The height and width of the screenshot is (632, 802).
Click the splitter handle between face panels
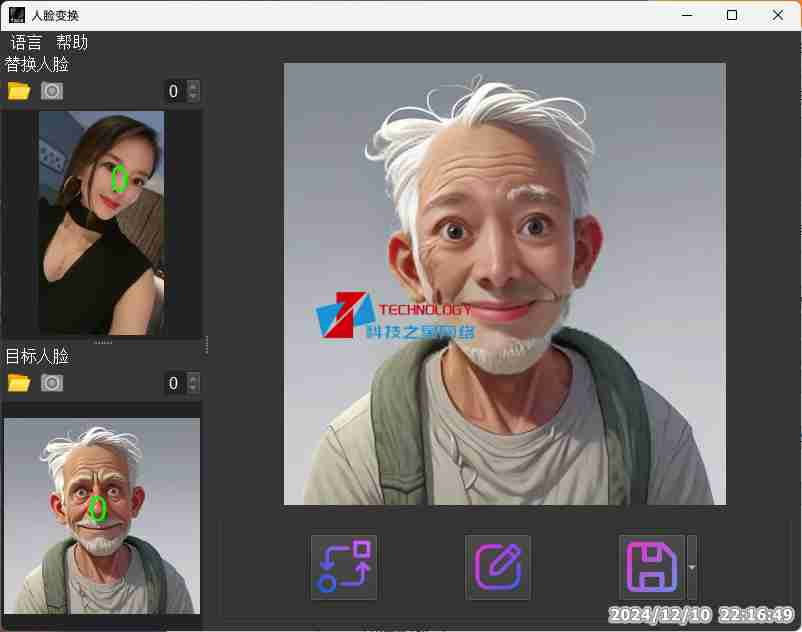(x=102, y=343)
